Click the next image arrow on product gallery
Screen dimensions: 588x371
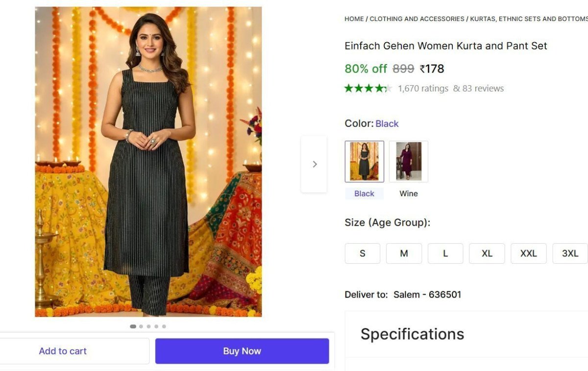tap(314, 164)
